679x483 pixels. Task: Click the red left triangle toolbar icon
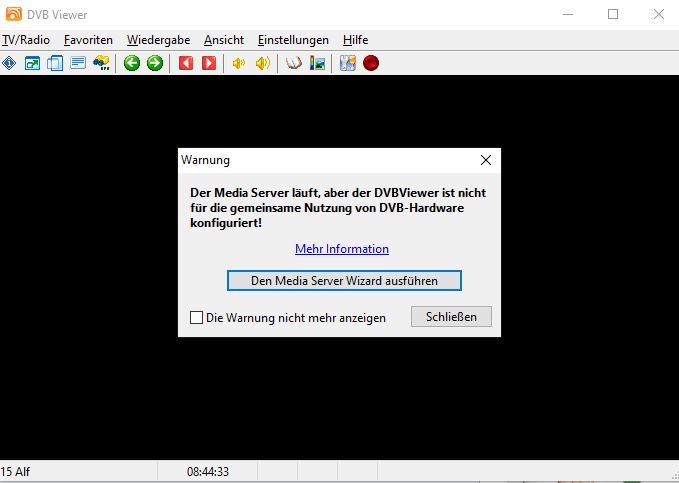[x=186, y=63]
